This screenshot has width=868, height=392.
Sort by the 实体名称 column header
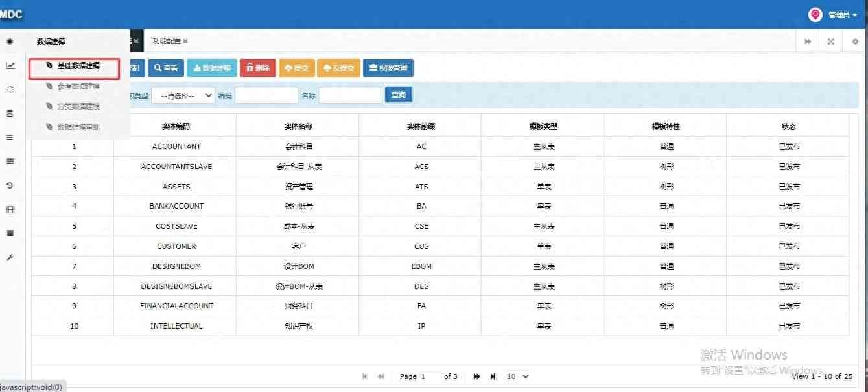[x=298, y=126]
